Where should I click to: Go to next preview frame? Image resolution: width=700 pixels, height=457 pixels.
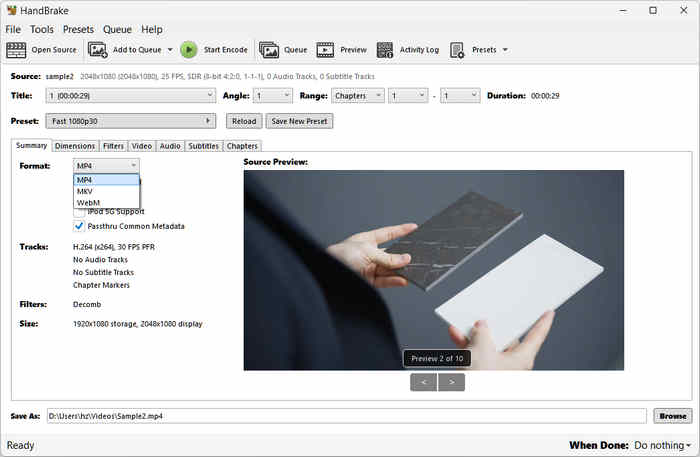pos(451,382)
